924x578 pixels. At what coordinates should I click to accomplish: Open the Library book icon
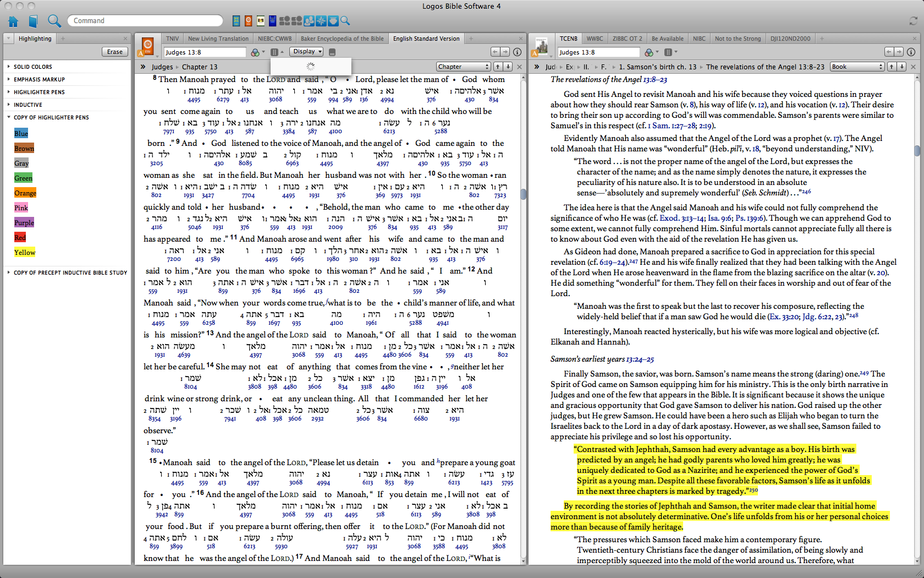pos(33,21)
